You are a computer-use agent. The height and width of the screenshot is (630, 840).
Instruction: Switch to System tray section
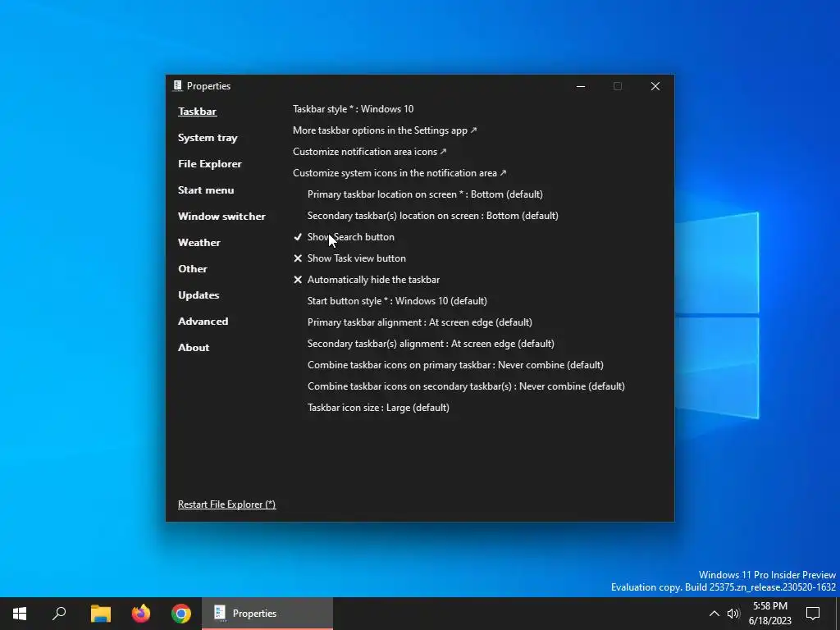[x=208, y=138]
